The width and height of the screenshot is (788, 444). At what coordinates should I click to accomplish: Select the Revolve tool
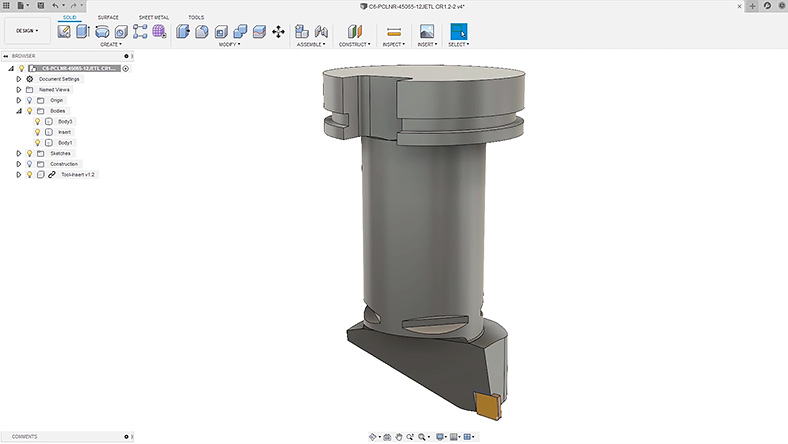click(102, 32)
